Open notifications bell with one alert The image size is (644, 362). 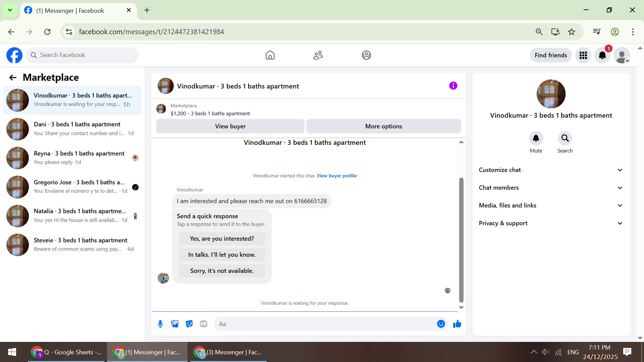coord(602,55)
